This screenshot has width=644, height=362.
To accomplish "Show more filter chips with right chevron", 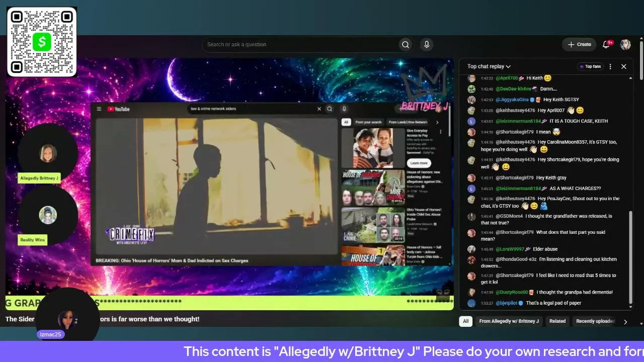I will [x=625, y=322].
